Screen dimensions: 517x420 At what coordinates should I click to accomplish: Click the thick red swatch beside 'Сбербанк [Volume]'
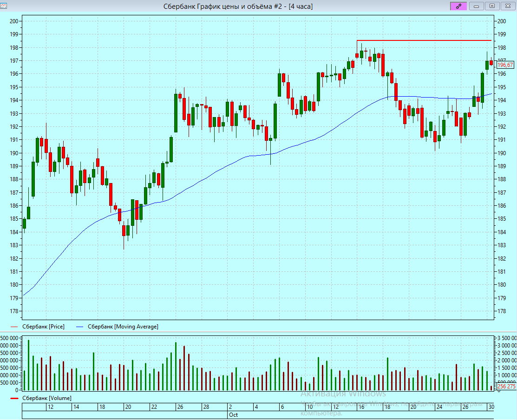coord(14,398)
